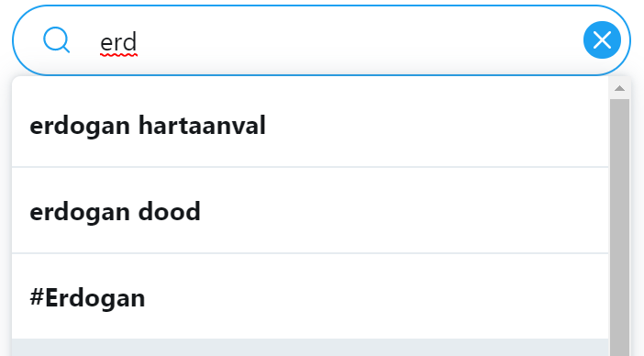
Task: Click the small triangle atop the scrollbar
Action: 619,88
